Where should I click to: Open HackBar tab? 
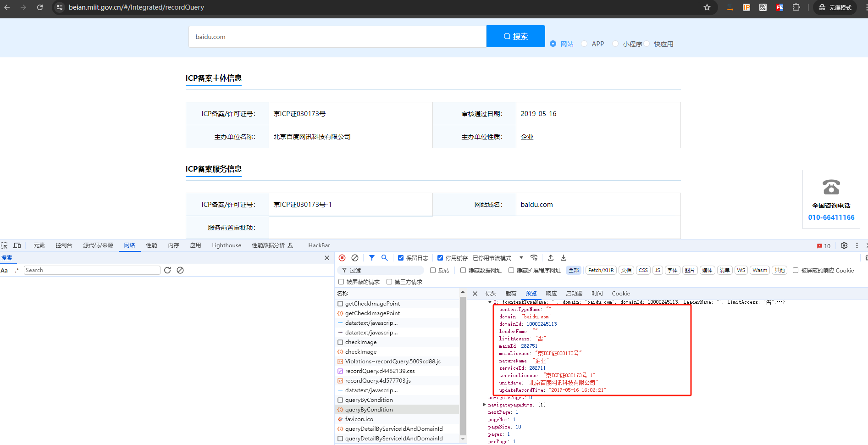319,245
